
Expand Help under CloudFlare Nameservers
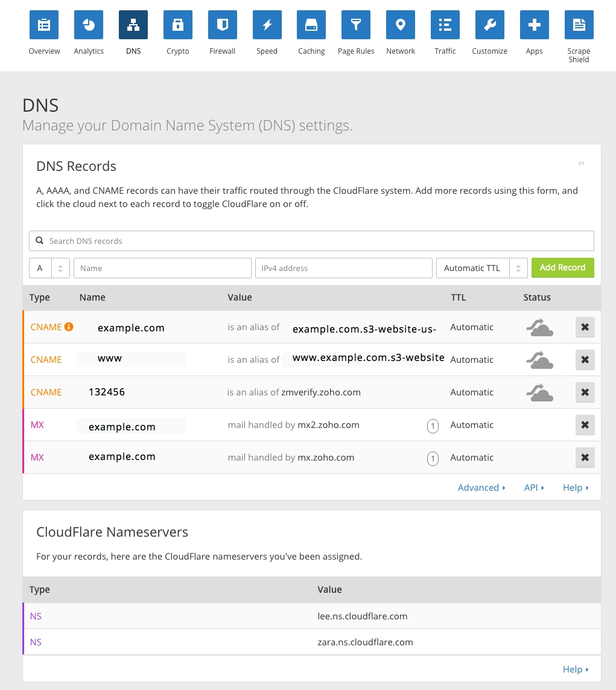(x=576, y=669)
